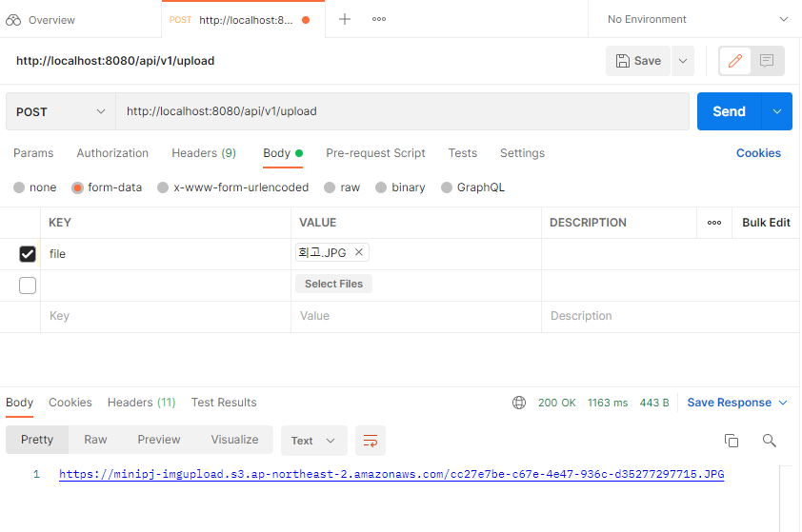Switch to edit mode pencil icon
The width and height of the screenshot is (802, 532).
(735, 61)
